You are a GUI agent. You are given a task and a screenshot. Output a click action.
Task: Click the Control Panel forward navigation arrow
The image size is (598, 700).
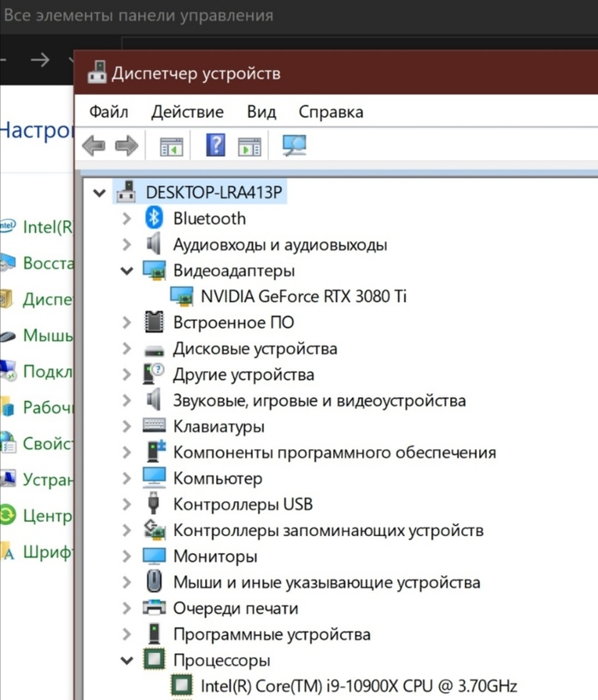coord(40,60)
